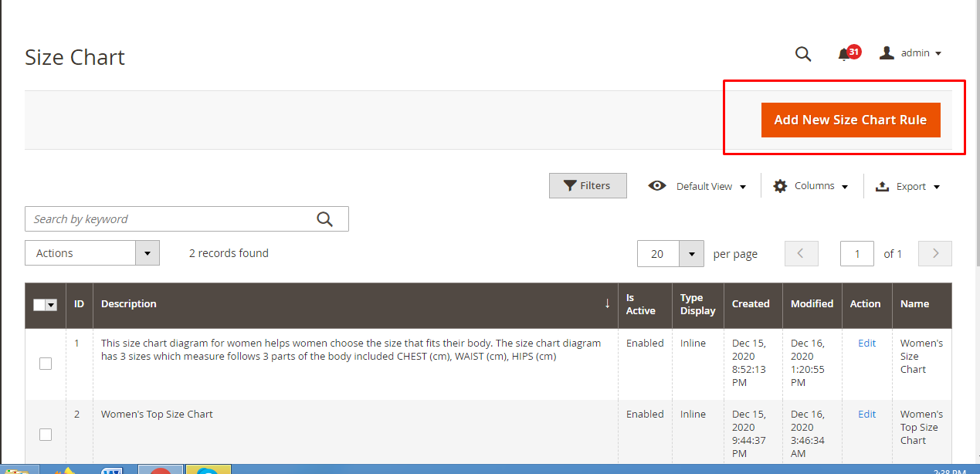Click the admin user account icon
Screen dimensions: 980x474
pyautogui.click(x=887, y=53)
